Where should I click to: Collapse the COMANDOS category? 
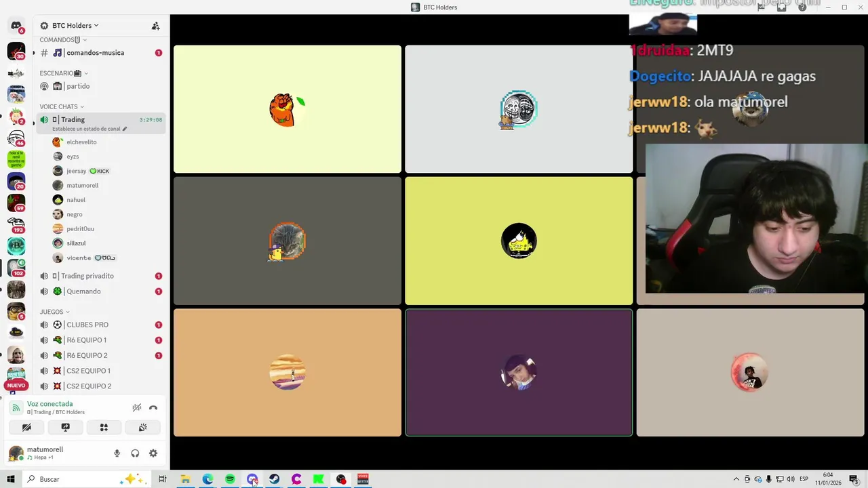62,40
